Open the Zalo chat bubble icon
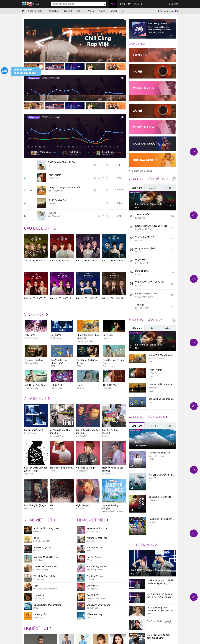The image size is (200, 644). [5, 71]
